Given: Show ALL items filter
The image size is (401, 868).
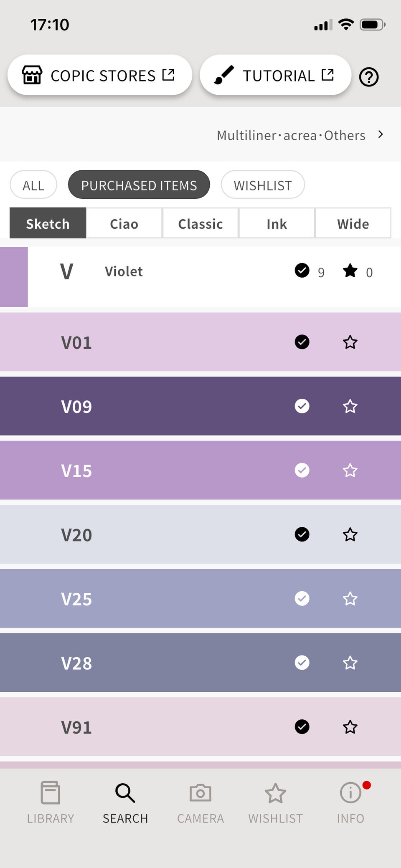Looking at the screenshot, I should pos(33,185).
